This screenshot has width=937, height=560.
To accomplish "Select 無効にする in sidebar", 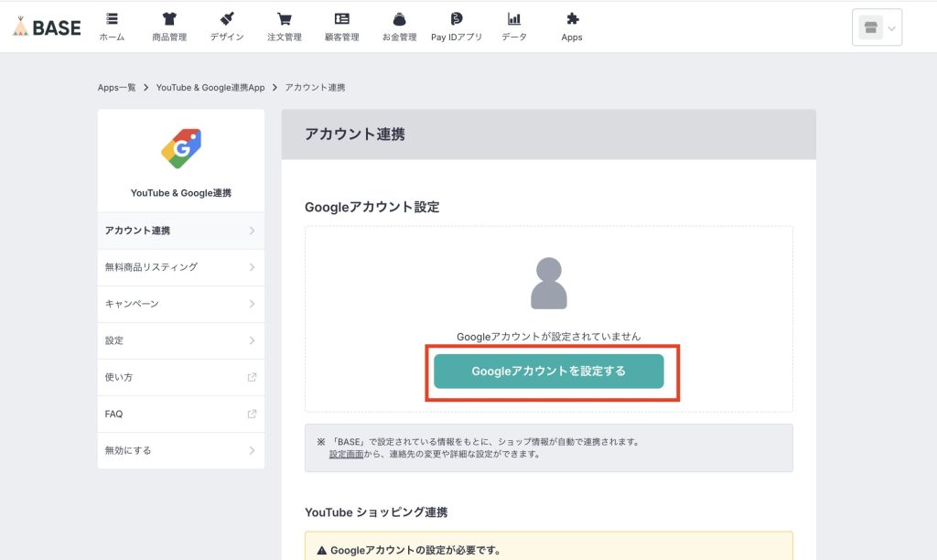I will [181, 450].
